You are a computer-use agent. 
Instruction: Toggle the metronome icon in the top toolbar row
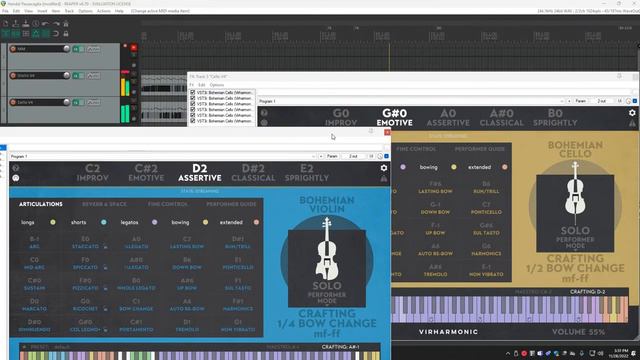click(66, 24)
